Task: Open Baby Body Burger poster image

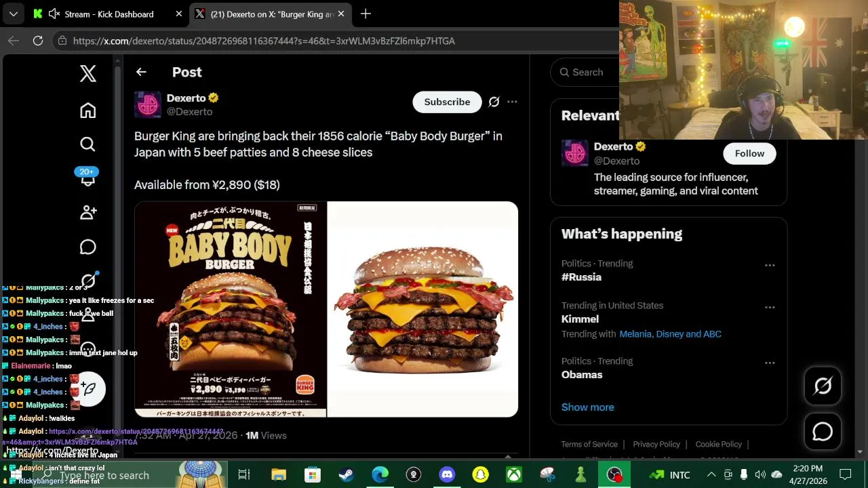Action: [x=231, y=309]
